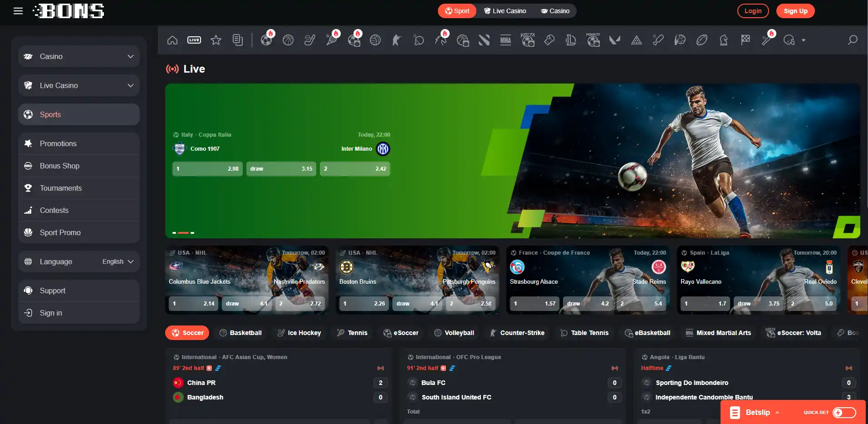Open Tournaments in the sidebar
Image resolution: width=868 pixels, height=424 pixels.
(x=79, y=188)
